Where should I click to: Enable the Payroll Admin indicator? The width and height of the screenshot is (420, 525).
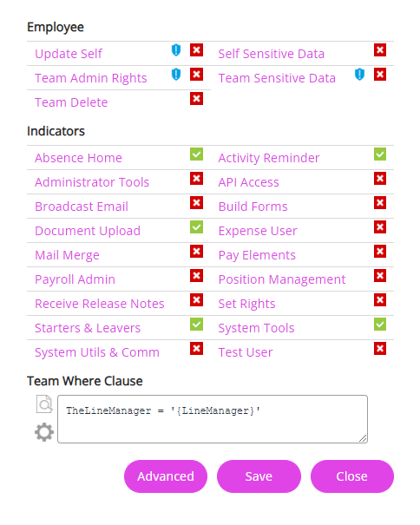(197, 276)
